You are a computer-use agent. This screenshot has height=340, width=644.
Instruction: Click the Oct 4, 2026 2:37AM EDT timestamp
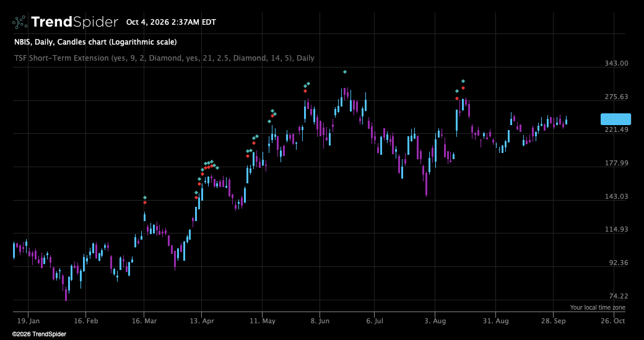coord(171,22)
